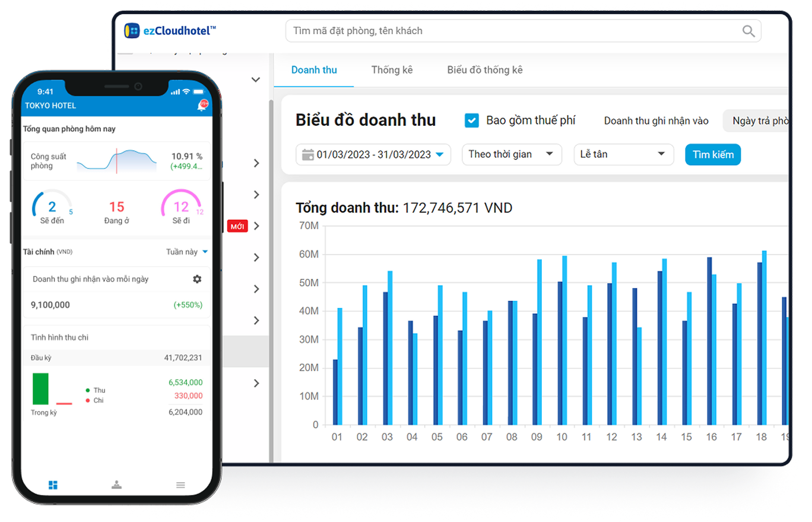Image resolution: width=812 pixels, height=522 pixels.
Task: Open the "Theo thời gian" dropdown
Action: (511, 154)
